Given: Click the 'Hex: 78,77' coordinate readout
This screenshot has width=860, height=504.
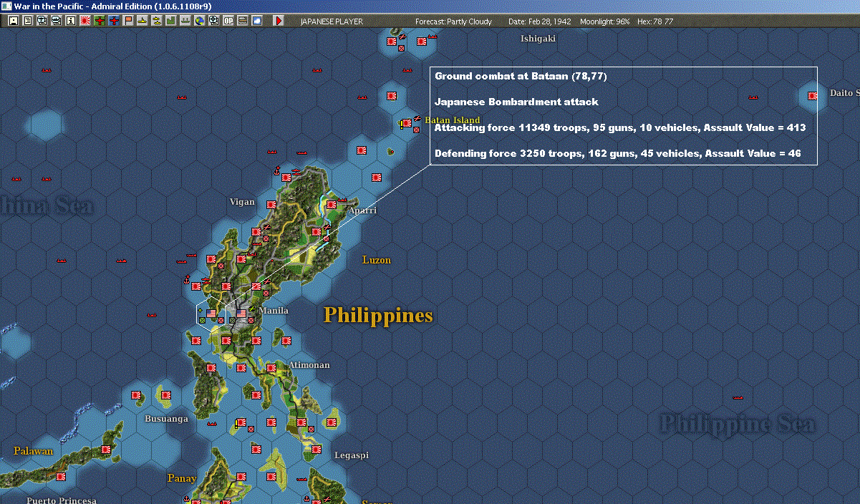Looking at the screenshot, I should pos(654,21).
